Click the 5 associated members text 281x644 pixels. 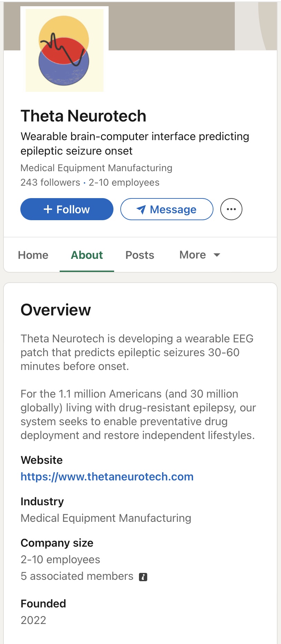[77, 576]
